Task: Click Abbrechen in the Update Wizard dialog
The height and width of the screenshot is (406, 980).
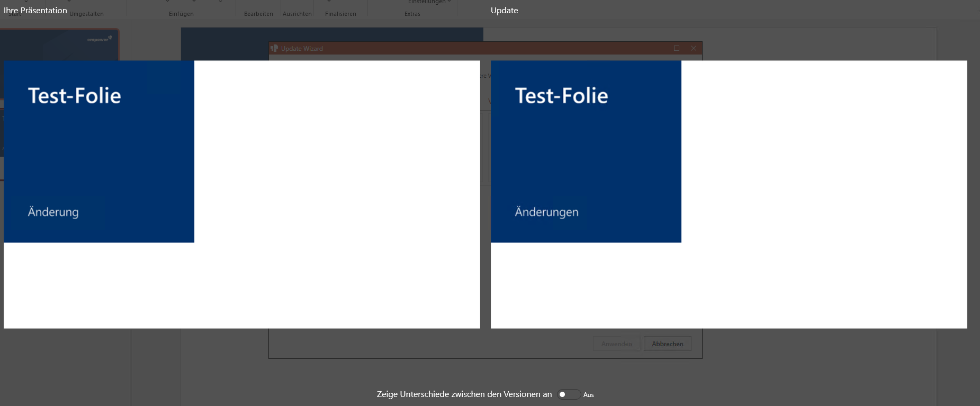Action: [668, 344]
